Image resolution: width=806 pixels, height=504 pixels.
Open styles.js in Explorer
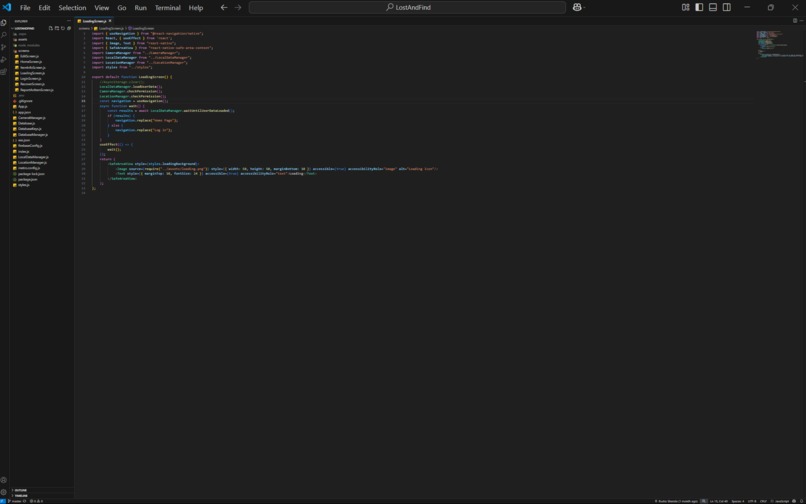coord(24,185)
